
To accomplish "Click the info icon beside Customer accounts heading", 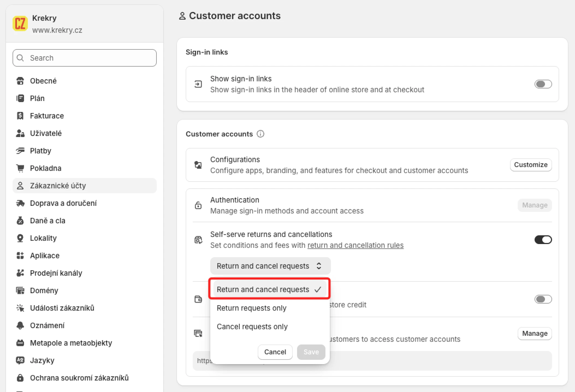I will 260,134.
